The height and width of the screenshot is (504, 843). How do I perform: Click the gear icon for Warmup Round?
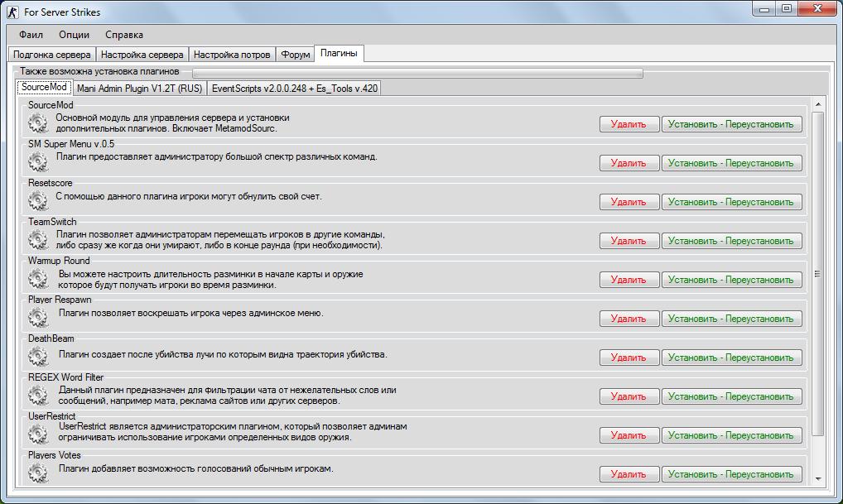(38, 279)
